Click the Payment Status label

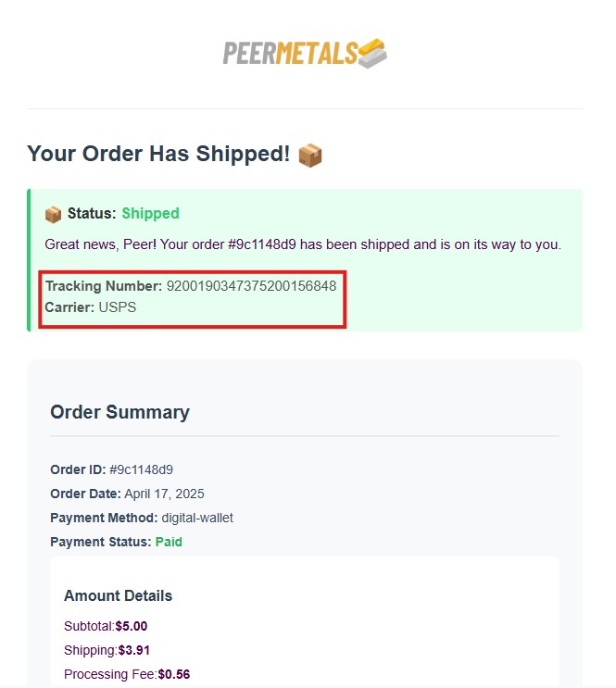click(101, 542)
